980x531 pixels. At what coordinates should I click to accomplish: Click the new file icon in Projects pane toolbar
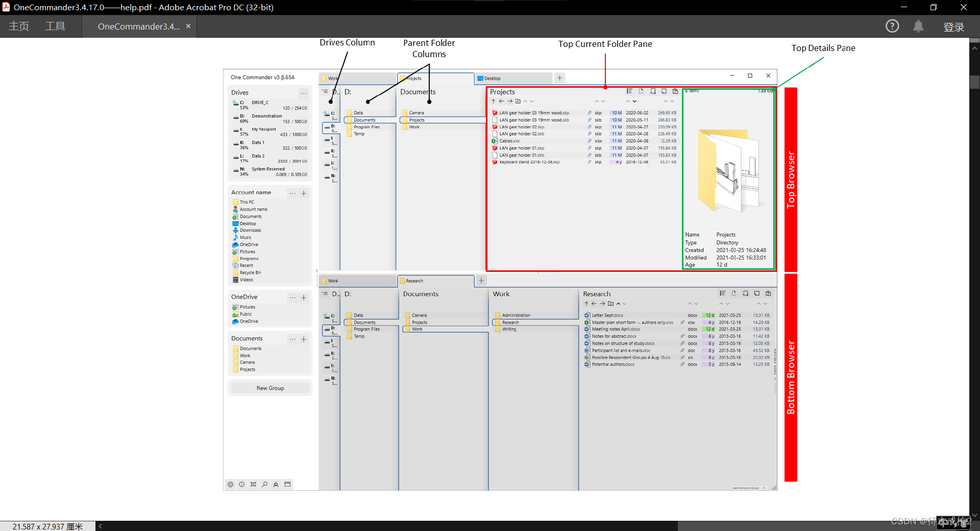[641, 91]
